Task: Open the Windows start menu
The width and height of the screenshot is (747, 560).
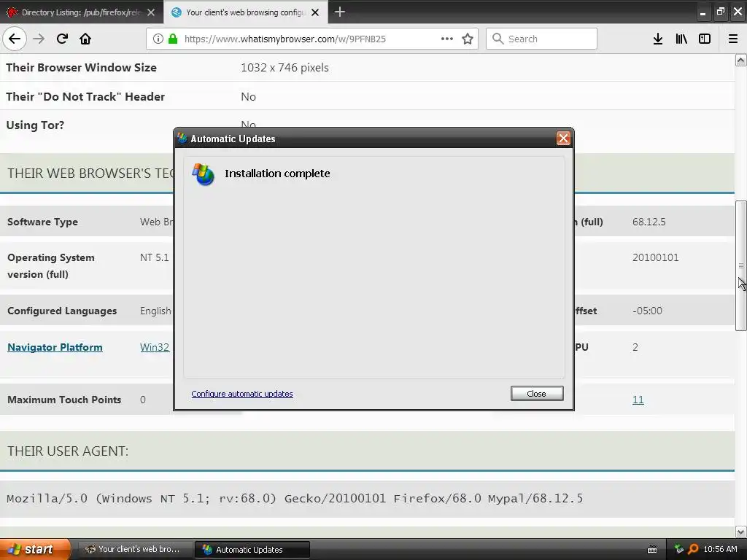Action: point(35,549)
